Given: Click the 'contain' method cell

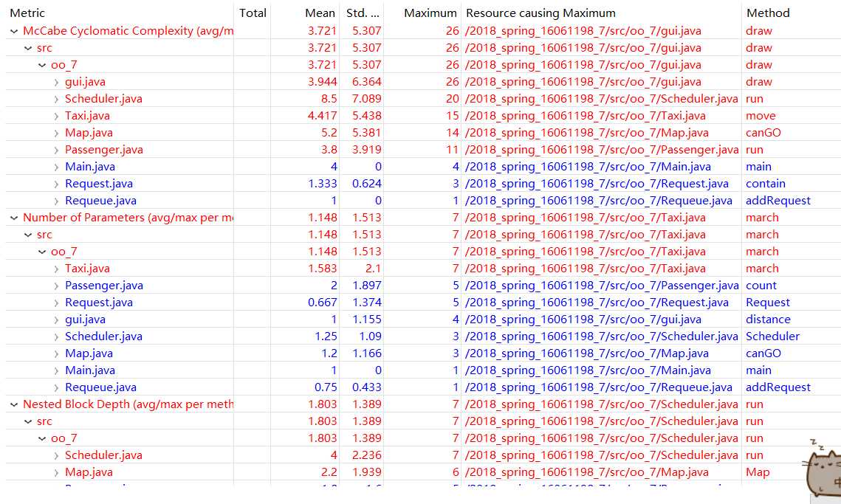Looking at the screenshot, I should coord(766,184).
